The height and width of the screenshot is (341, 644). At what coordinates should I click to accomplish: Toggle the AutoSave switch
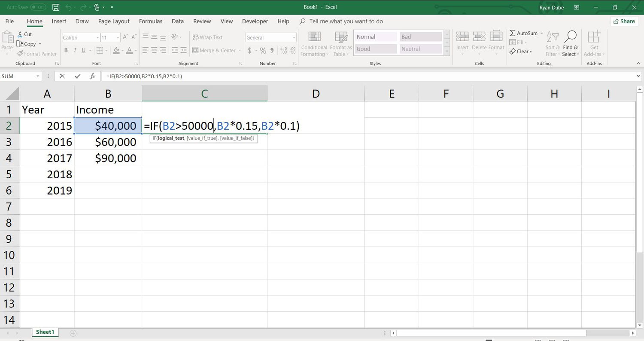point(38,7)
